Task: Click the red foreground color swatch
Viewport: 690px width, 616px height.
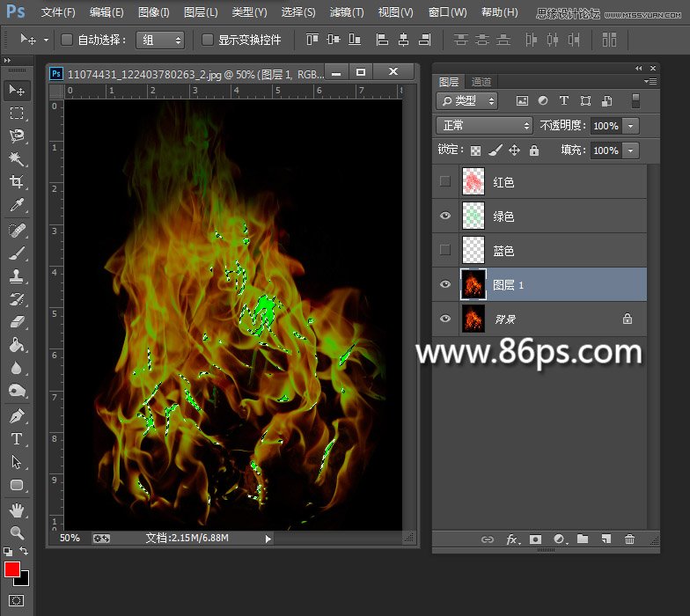Action: (x=12, y=569)
